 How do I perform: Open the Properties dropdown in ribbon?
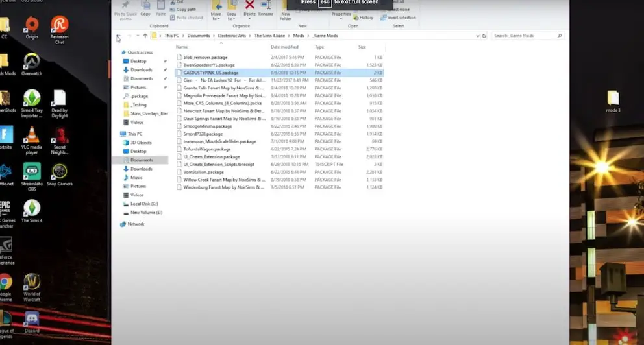coord(341,15)
